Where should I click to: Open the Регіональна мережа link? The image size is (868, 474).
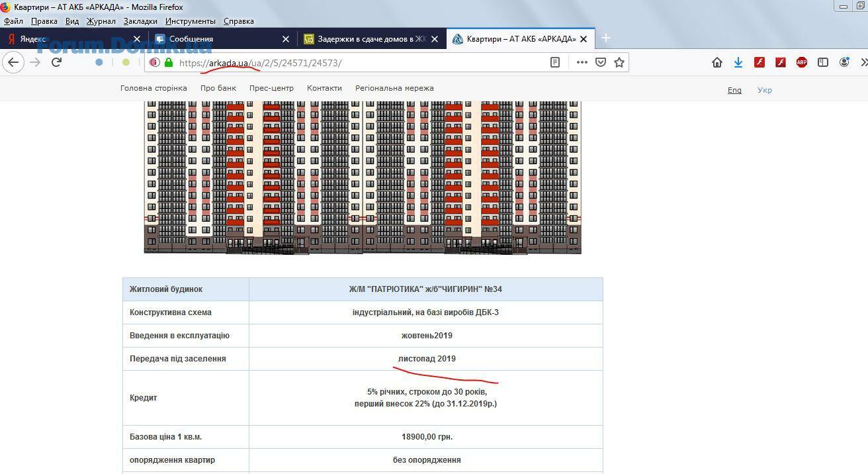394,88
